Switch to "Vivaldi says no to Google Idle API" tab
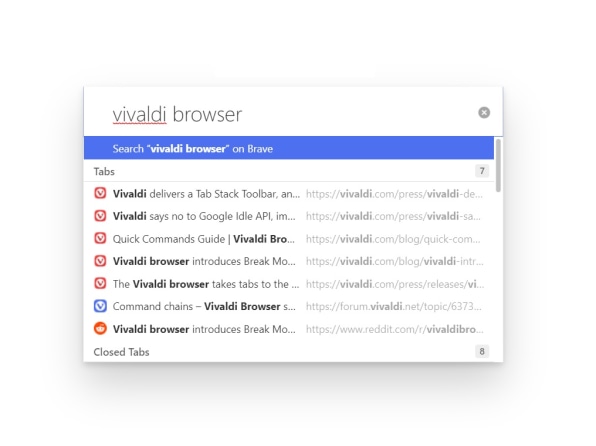 (x=289, y=216)
